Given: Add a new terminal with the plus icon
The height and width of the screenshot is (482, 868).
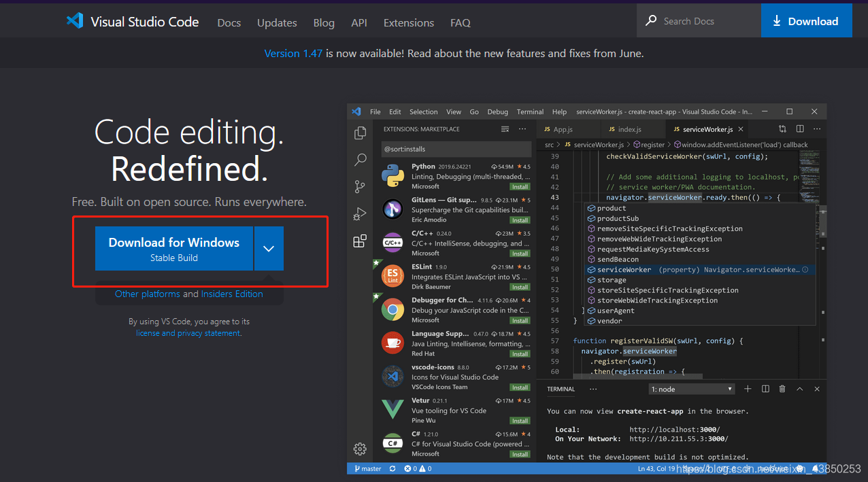Looking at the screenshot, I should [748, 389].
